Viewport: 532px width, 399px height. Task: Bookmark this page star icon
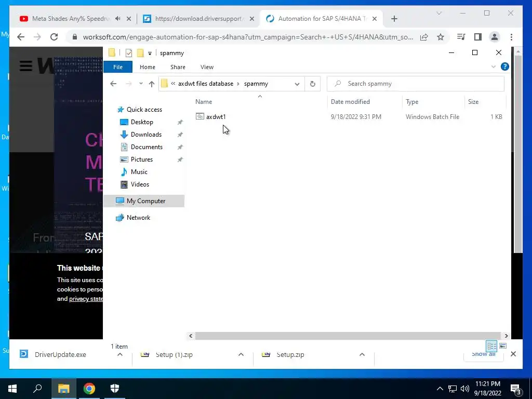point(441,37)
